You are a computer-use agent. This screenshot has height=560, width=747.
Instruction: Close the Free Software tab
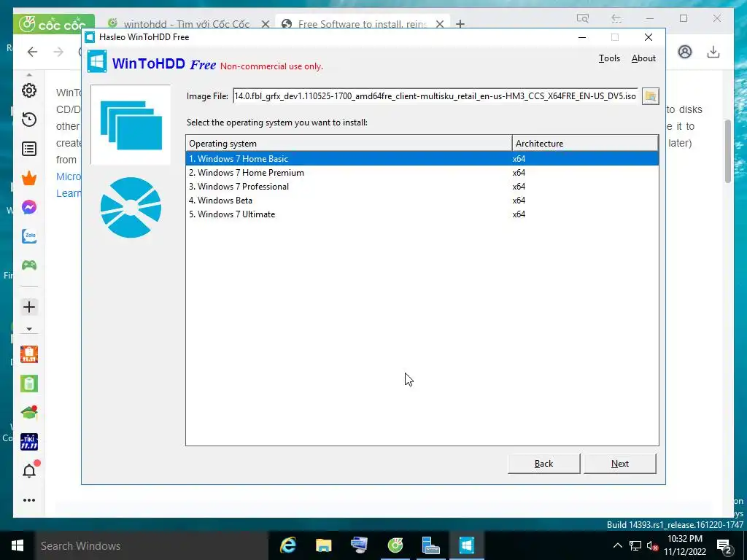(440, 24)
